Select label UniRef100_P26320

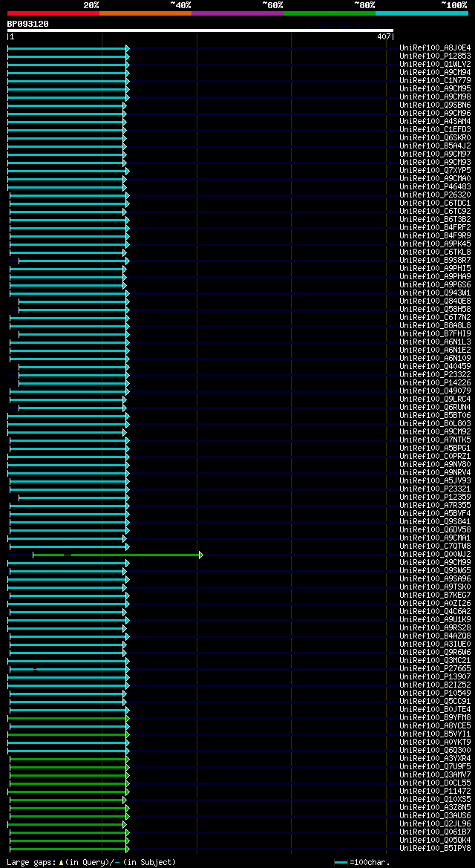click(435, 195)
